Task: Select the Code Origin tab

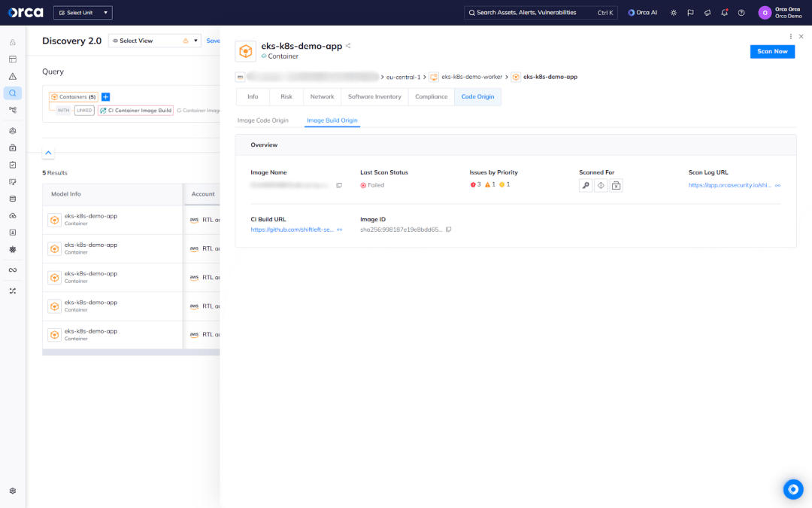Action: tap(477, 97)
